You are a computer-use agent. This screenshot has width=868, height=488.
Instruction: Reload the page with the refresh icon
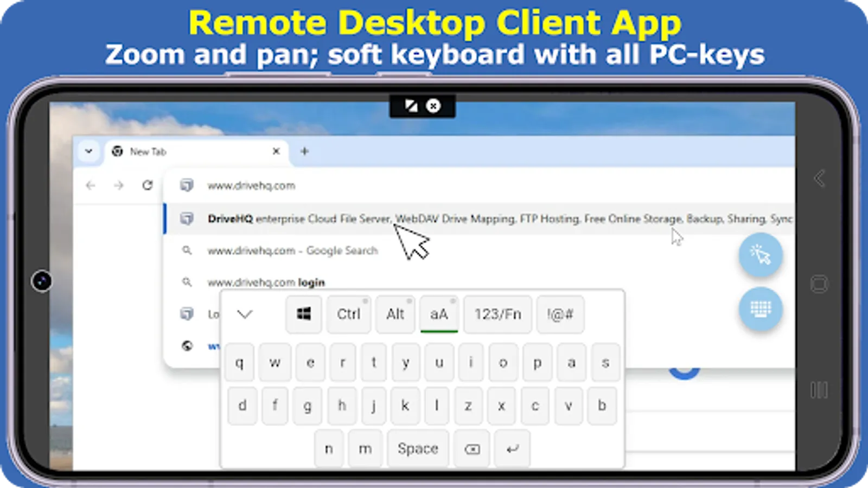tap(148, 185)
